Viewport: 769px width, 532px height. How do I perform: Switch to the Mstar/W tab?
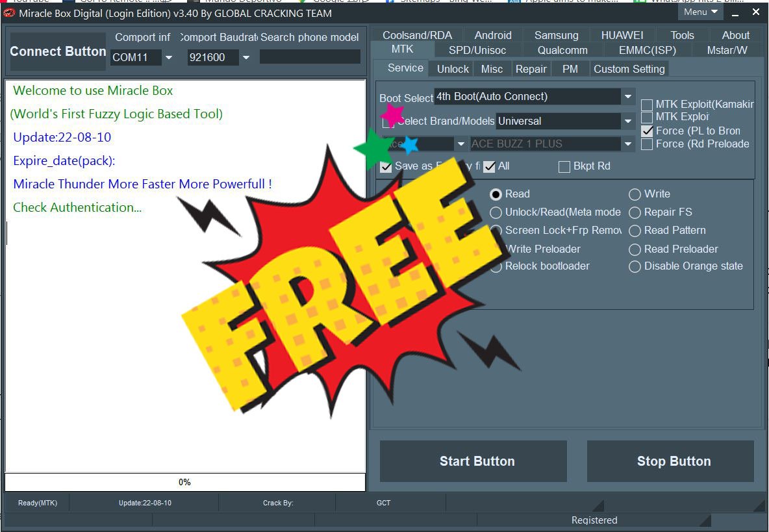click(x=727, y=51)
